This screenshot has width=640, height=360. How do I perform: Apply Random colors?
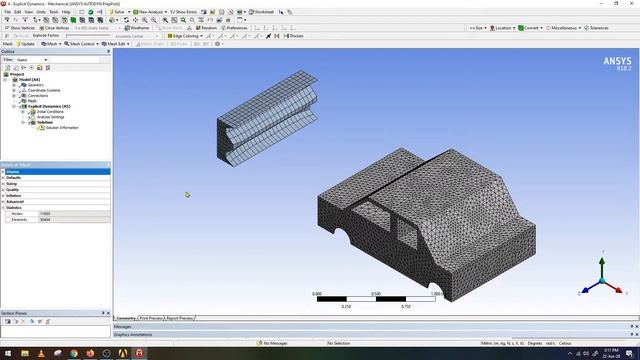206,28
